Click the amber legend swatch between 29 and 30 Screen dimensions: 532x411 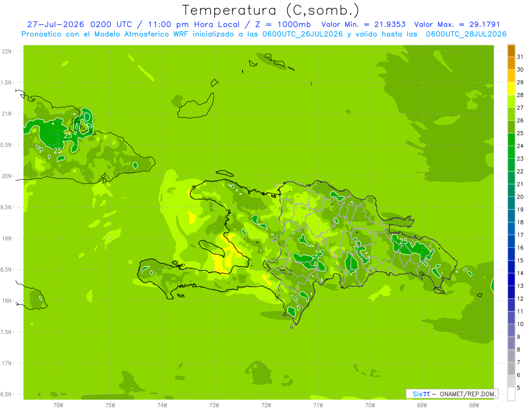click(x=511, y=76)
